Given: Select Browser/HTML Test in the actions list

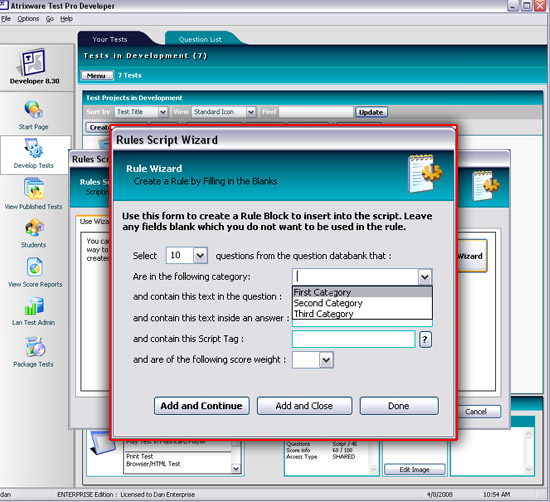Looking at the screenshot, I should click(x=153, y=464).
